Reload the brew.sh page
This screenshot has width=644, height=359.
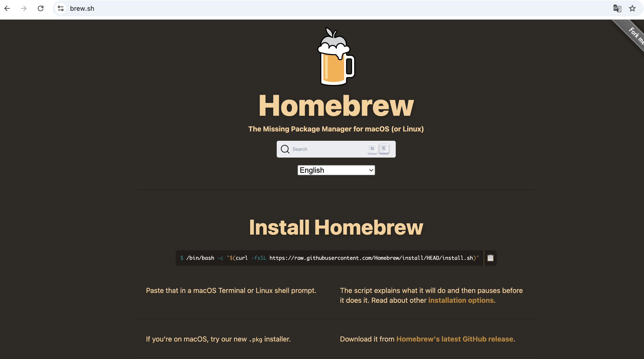tap(41, 8)
